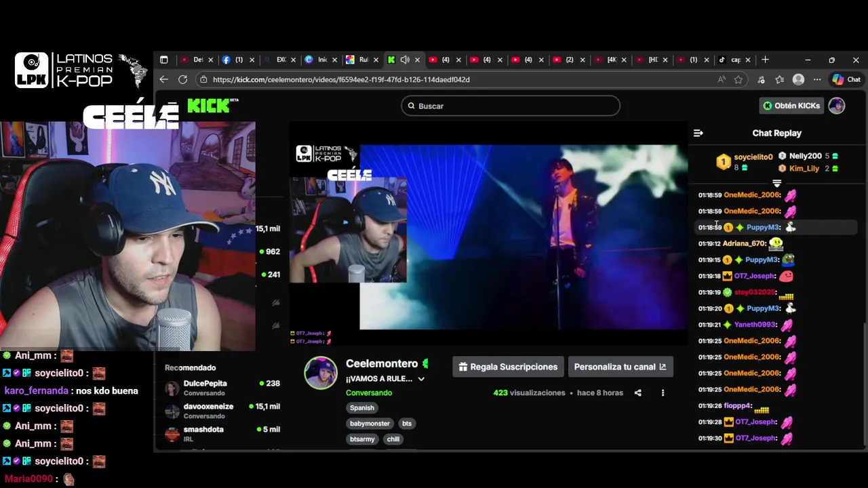
Task: Collapse the Chat Replay panel
Action: pos(698,133)
